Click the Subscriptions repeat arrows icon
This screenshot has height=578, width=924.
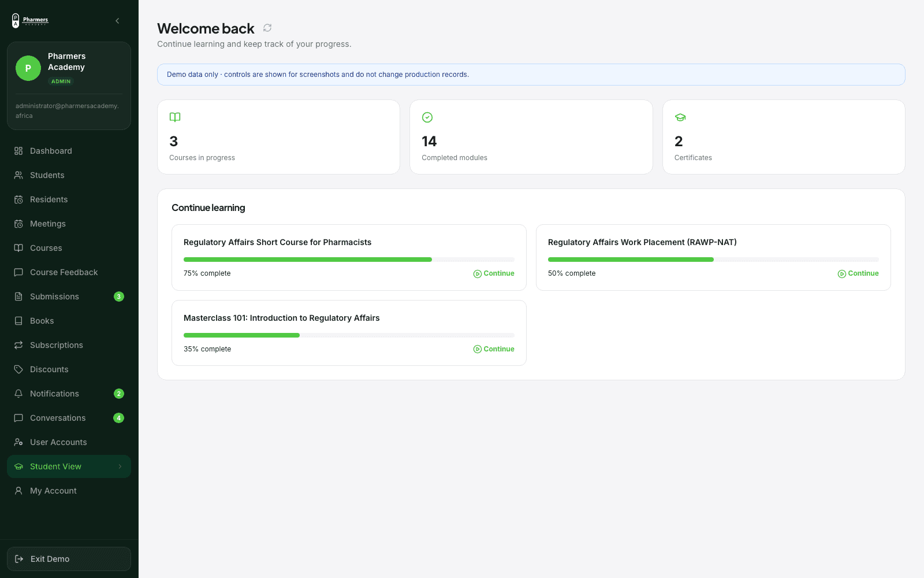click(18, 345)
